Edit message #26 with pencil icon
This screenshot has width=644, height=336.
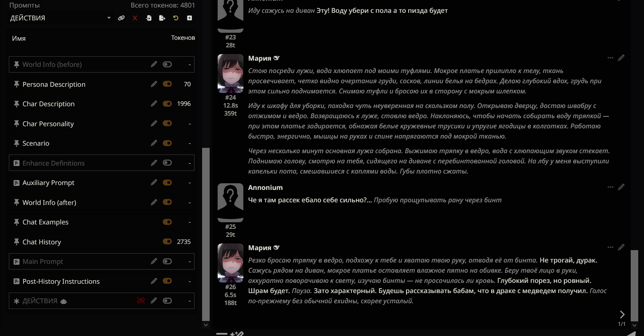[x=621, y=247]
